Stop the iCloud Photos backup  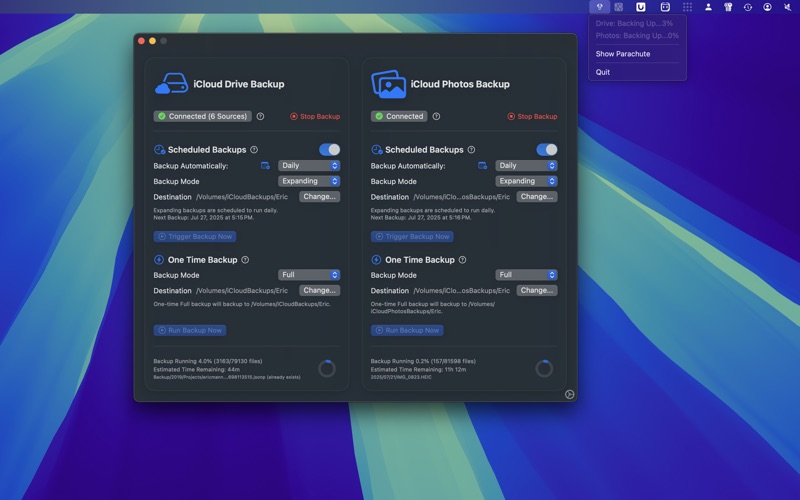coord(532,116)
